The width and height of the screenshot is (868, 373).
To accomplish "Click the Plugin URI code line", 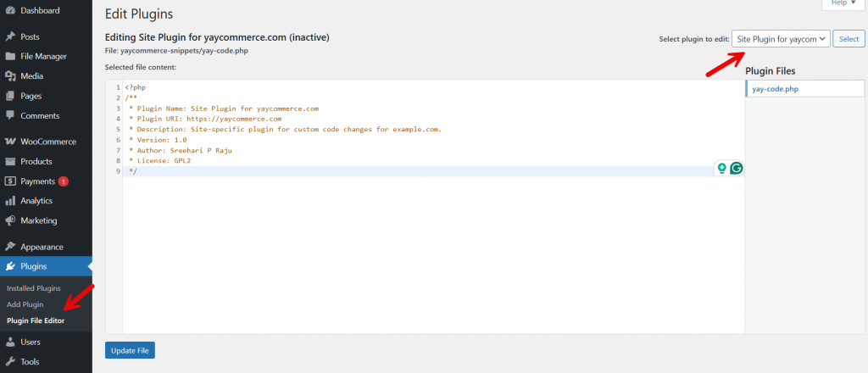I will pyautogui.click(x=205, y=119).
